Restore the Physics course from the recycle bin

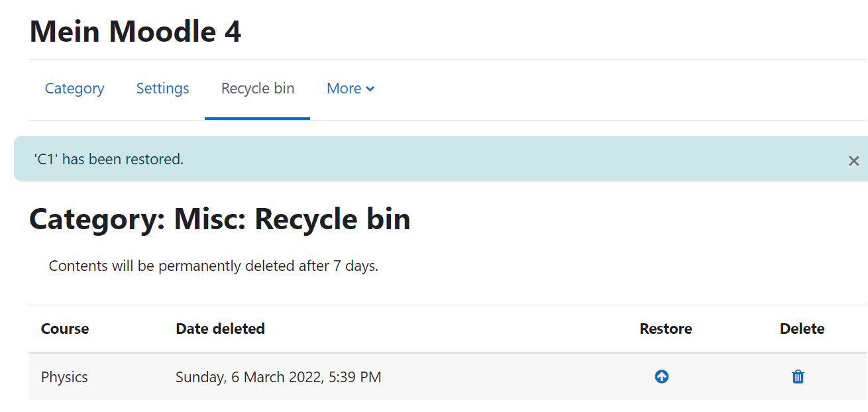pos(661,377)
